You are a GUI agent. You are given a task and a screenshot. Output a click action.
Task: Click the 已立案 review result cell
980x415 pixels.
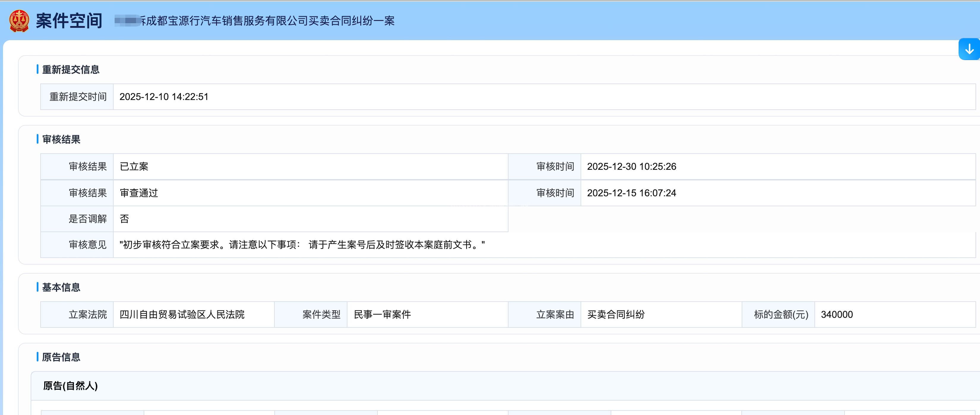(x=134, y=166)
